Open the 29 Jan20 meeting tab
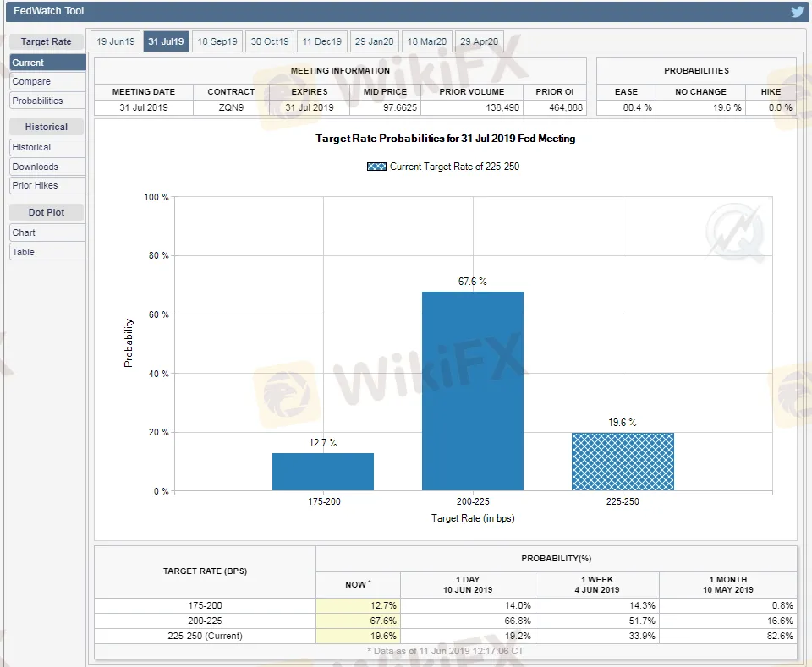Image resolution: width=812 pixels, height=667 pixels. click(374, 41)
